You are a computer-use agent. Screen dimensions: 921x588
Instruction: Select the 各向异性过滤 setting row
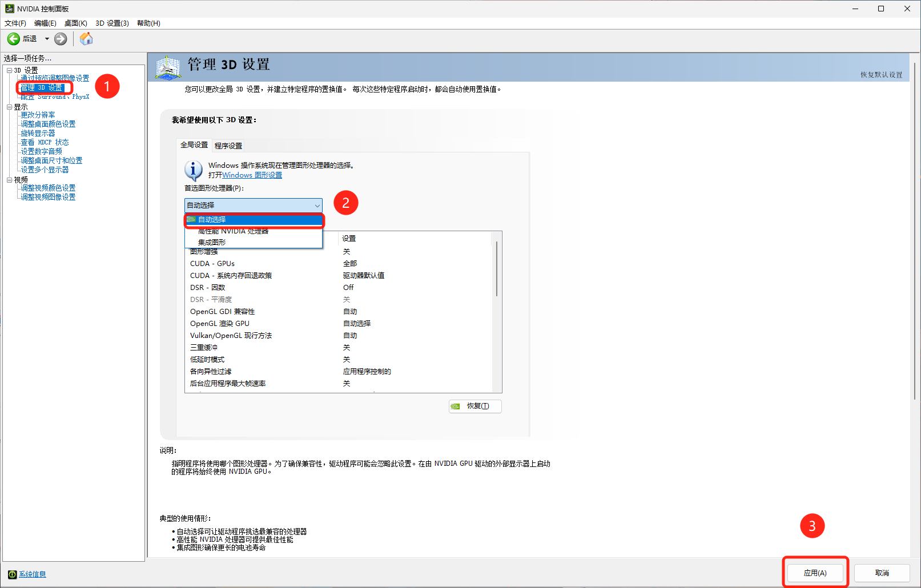click(338, 372)
